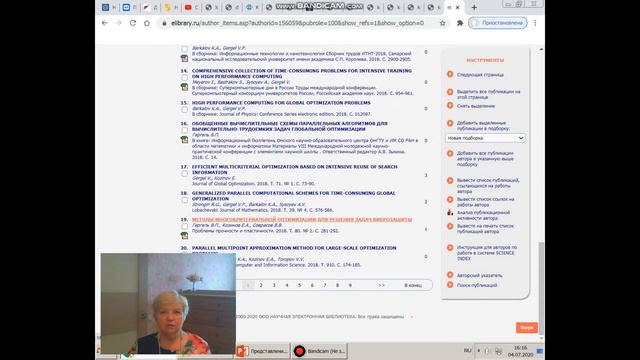This screenshot has height=360, width=640.
Task: Reload the elibrary page
Action: coord(133,23)
